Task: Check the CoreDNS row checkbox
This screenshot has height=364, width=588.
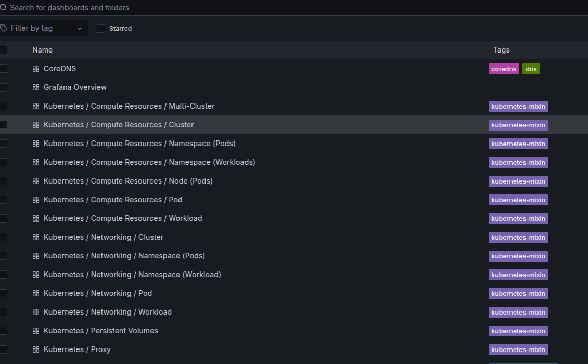Action: coord(3,69)
